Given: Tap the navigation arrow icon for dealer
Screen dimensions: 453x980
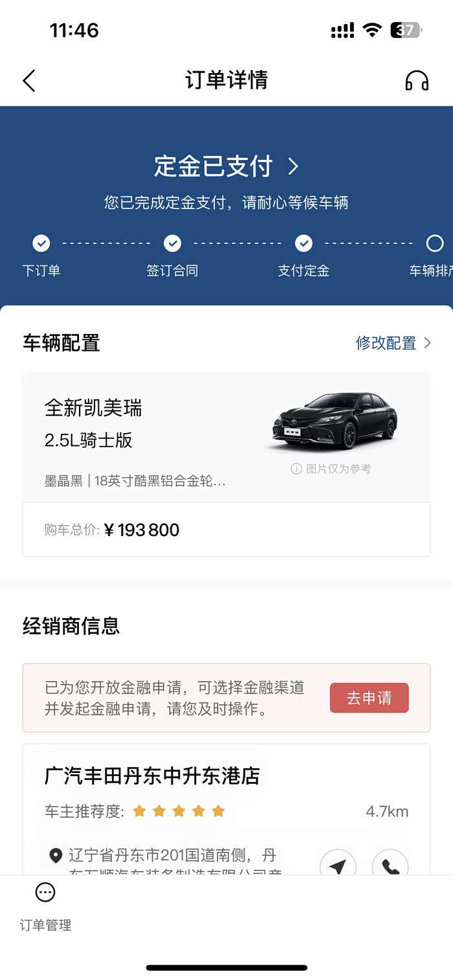Looking at the screenshot, I should pos(338,864).
